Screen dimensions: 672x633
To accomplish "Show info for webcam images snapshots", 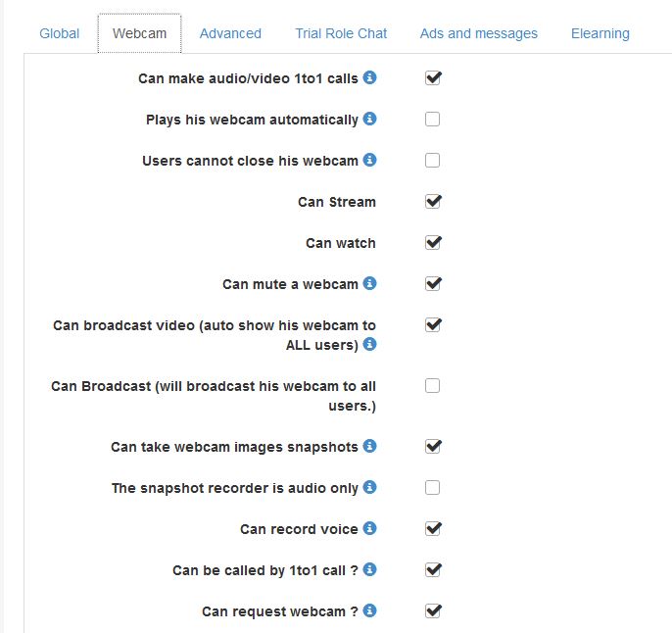I will 369,446.
